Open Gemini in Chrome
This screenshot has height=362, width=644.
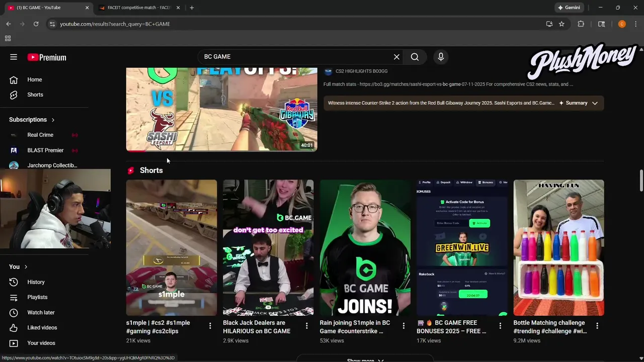tap(570, 8)
